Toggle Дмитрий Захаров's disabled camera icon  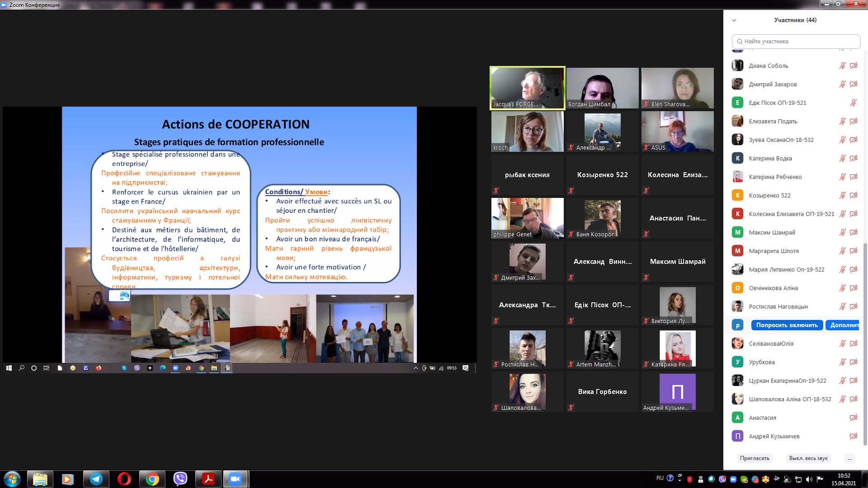click(854, 84)
